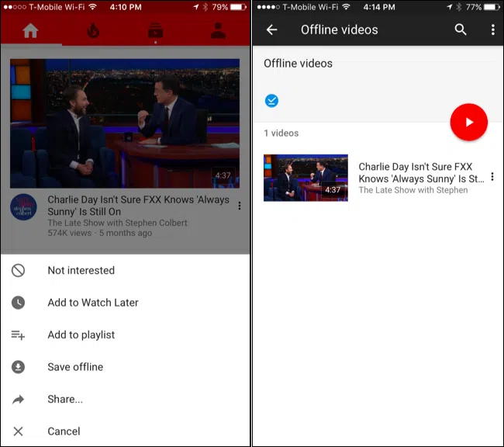Tap the download arrow icon beside Save offline
Viewport: 504px width, 447px height.
click(x=18, y=367)
